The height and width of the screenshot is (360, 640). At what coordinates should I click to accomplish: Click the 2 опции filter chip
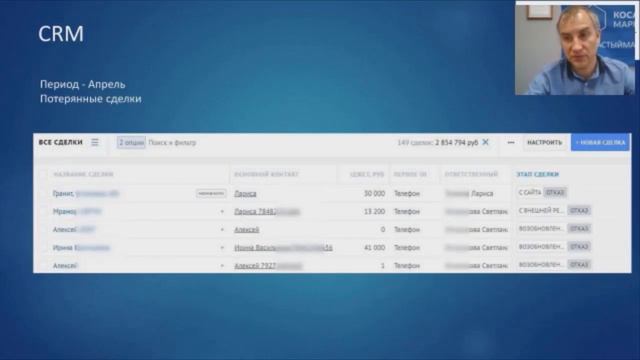coord(131,142)
